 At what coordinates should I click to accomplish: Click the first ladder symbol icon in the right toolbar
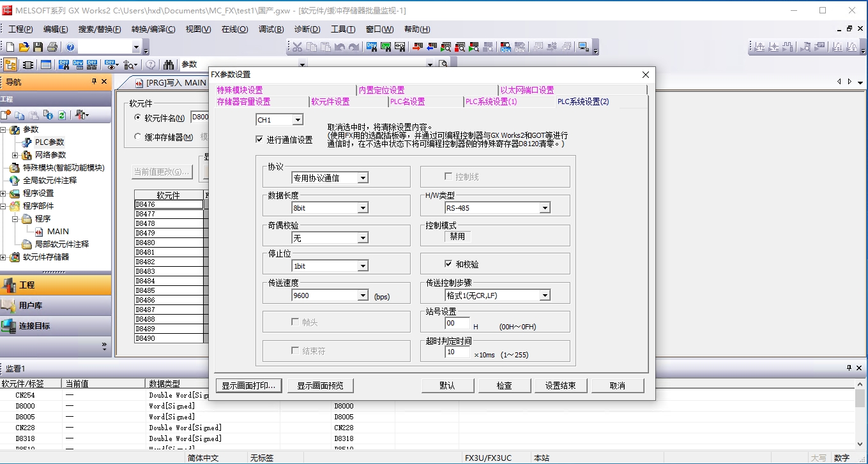coord(759,47)
